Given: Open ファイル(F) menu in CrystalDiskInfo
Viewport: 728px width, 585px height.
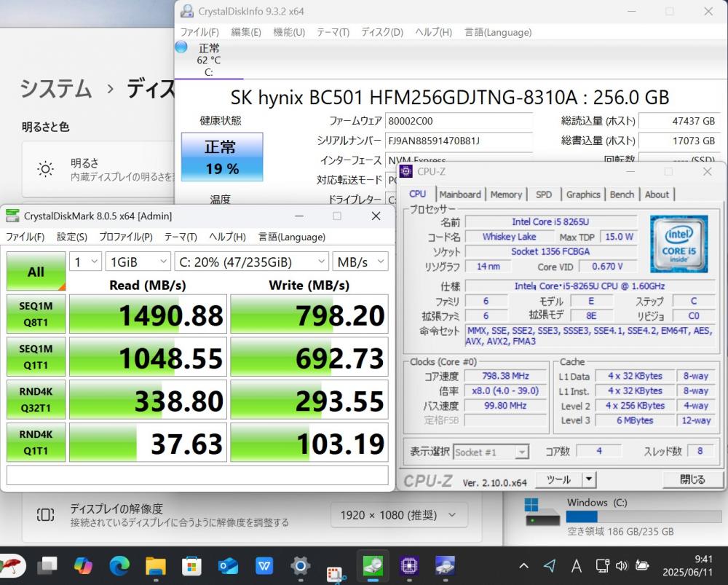Looking at the screenshot, I should tap(199, 32).
